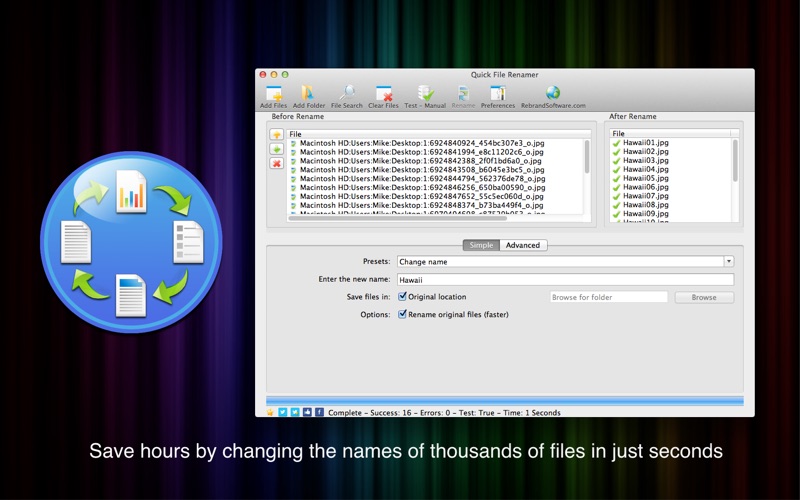
Task: Click the Browse button
Action: pos(704,297)
